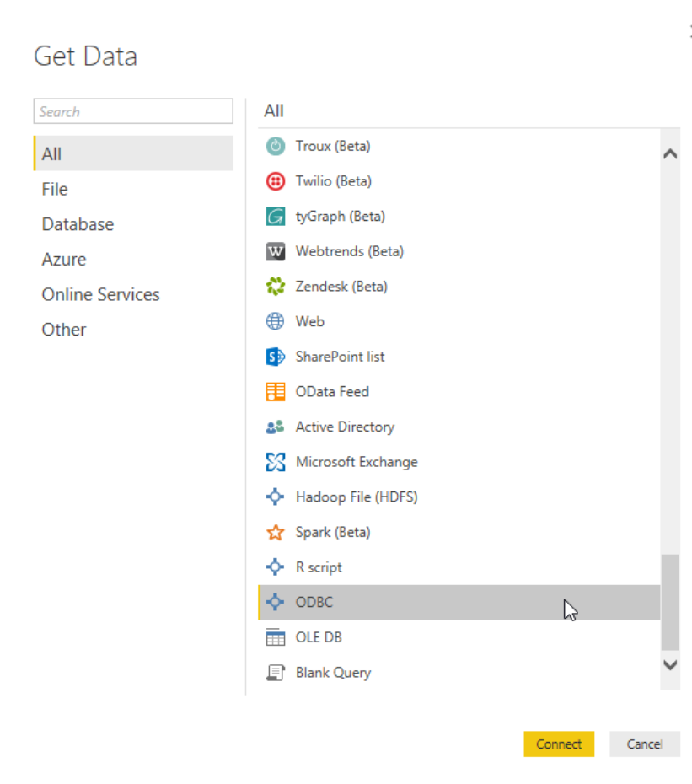Open the Online Services category

(100, 294)
